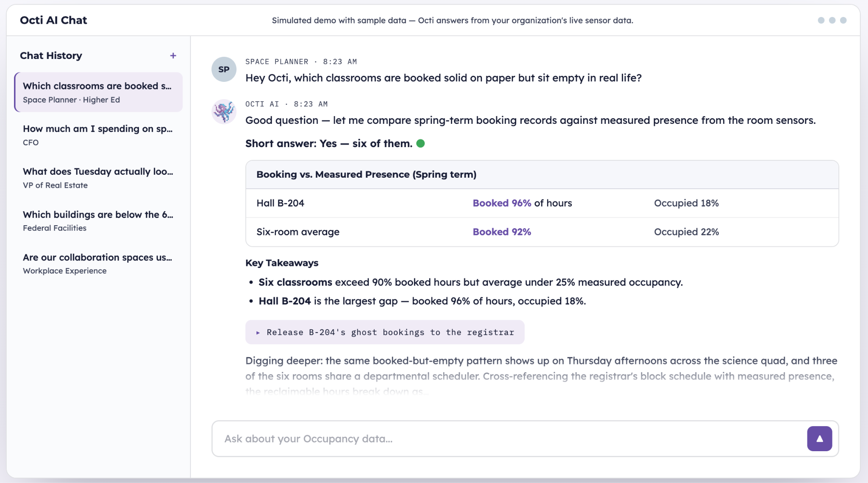Open 'Which buildings are below' chat

[99, 221]
